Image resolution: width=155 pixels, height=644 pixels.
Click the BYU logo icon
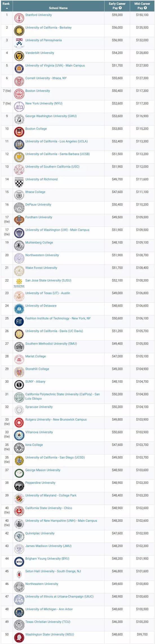[19, 562]
